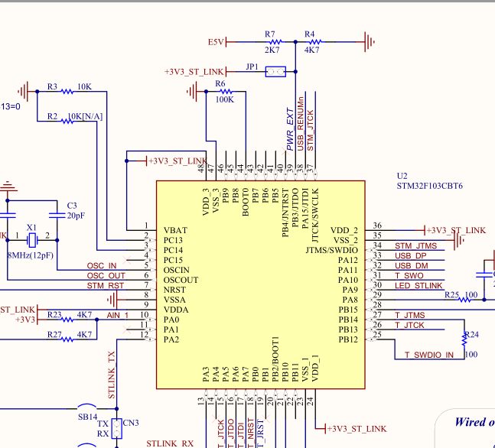
Task: Click the AIN_1 net label
Action: coord(117,315)
